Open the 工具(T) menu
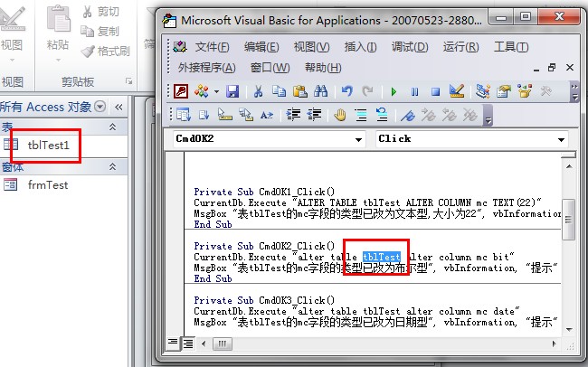Image resolution: width=588 pixels, height=367 pixels. click(511, 47)
